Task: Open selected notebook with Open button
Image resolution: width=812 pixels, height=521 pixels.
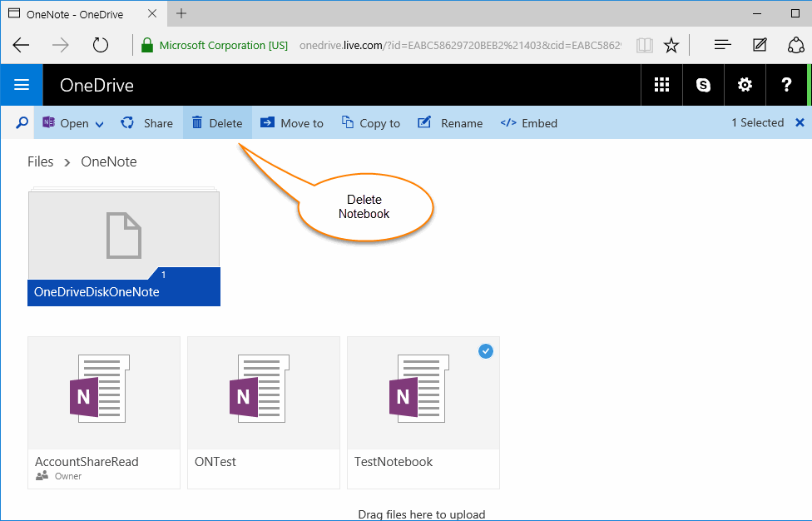Action: point(65,122)
